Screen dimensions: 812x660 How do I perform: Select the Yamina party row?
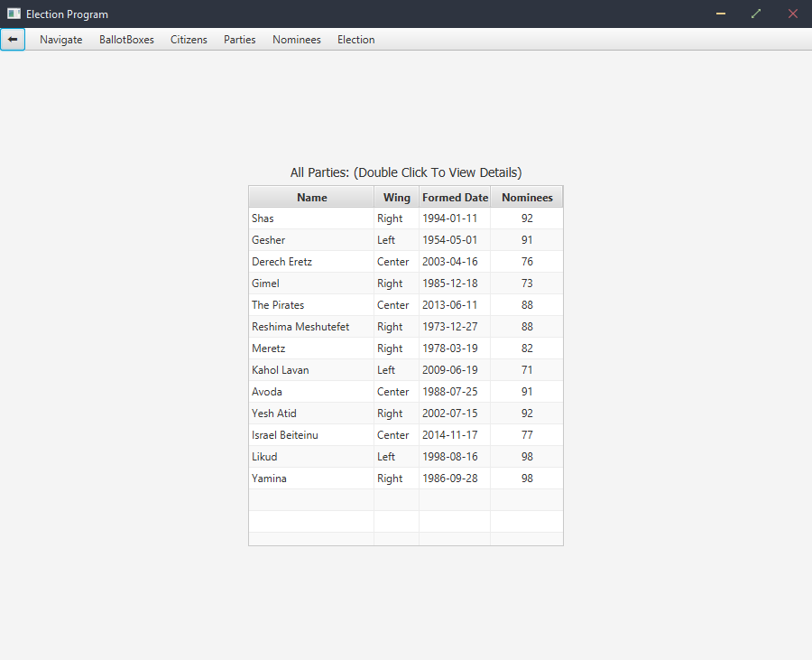tap(406, 479)
